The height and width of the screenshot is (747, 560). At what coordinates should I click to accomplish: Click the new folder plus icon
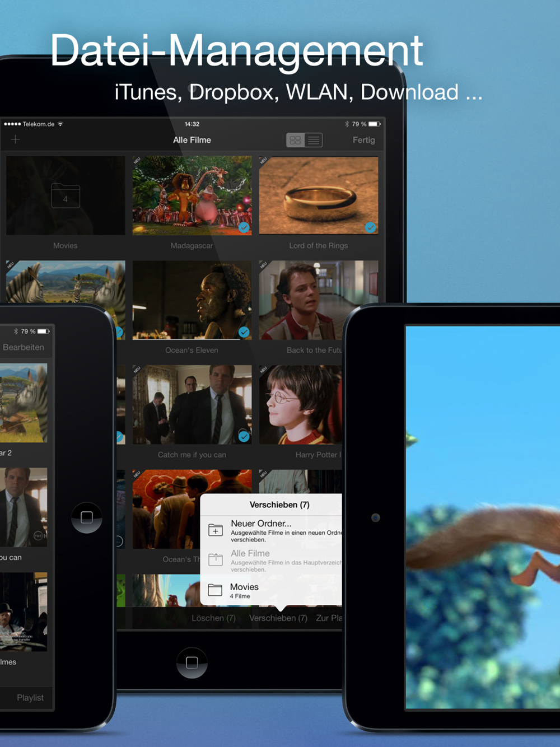click(x=216, y=530)
